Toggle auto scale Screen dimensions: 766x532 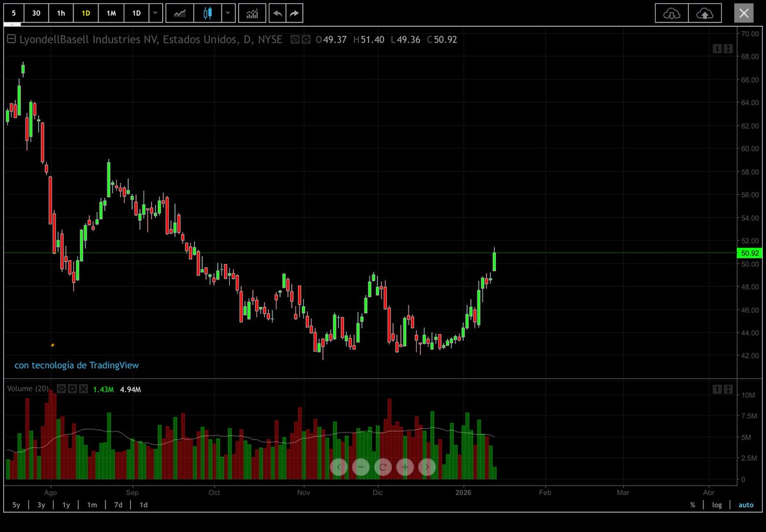tap(746, 505)
